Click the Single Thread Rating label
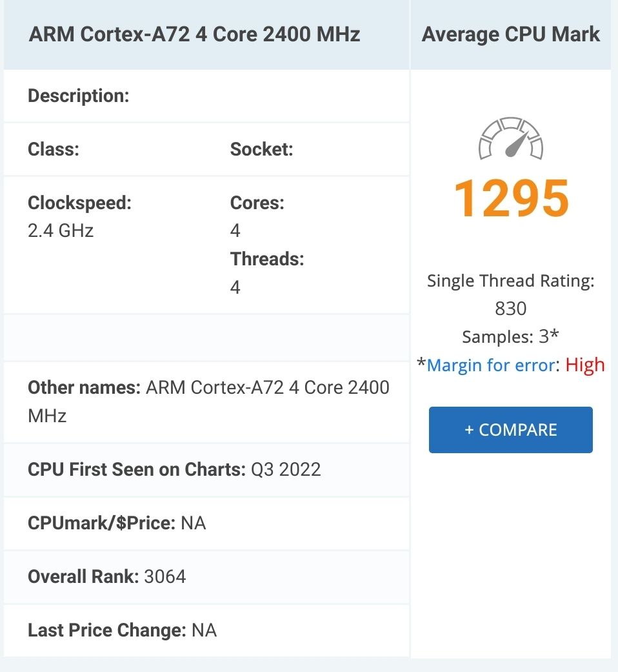The height and width of the screenshot is (672, 618). point(511,281)
